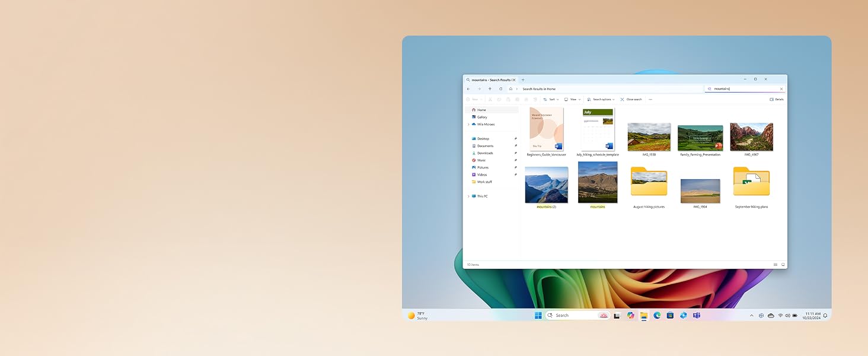The image size is (868, 356).
Task: Click the home icon in address bar
Action: pos(510,89)
